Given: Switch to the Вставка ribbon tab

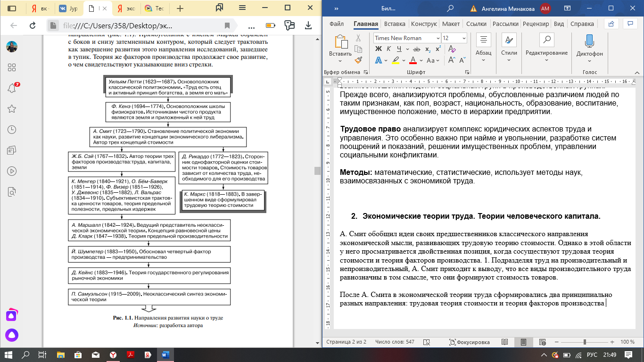Looking at the screenshot, I should click(395, 24).
